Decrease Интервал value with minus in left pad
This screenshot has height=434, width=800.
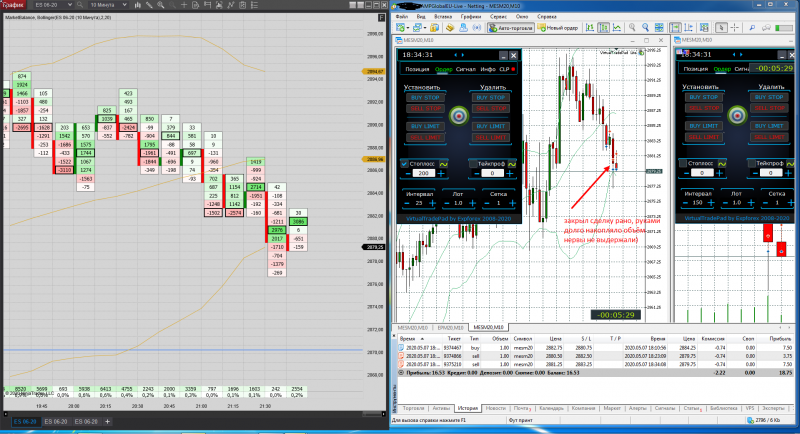(407, 203)
